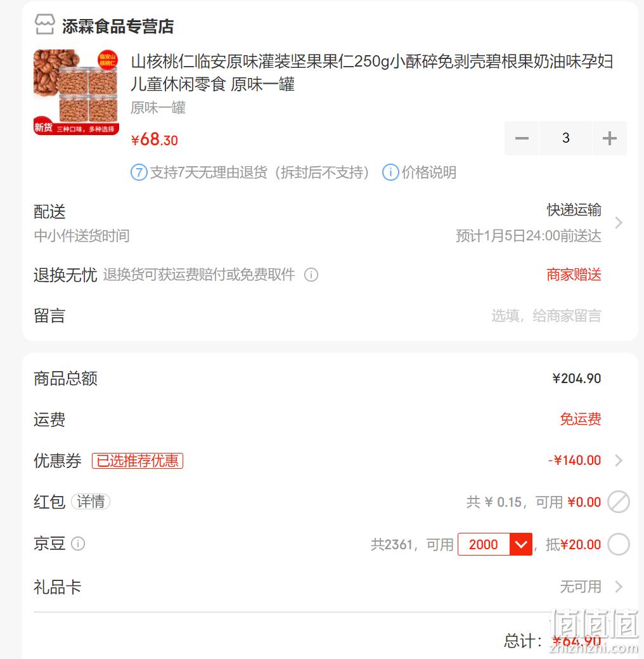Decrease quantity with the minus button

521,138
